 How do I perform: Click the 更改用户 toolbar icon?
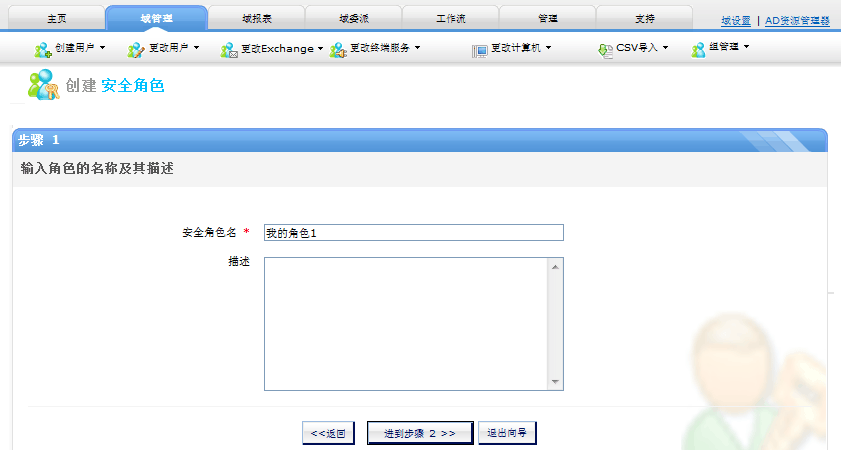pos(136,49)
